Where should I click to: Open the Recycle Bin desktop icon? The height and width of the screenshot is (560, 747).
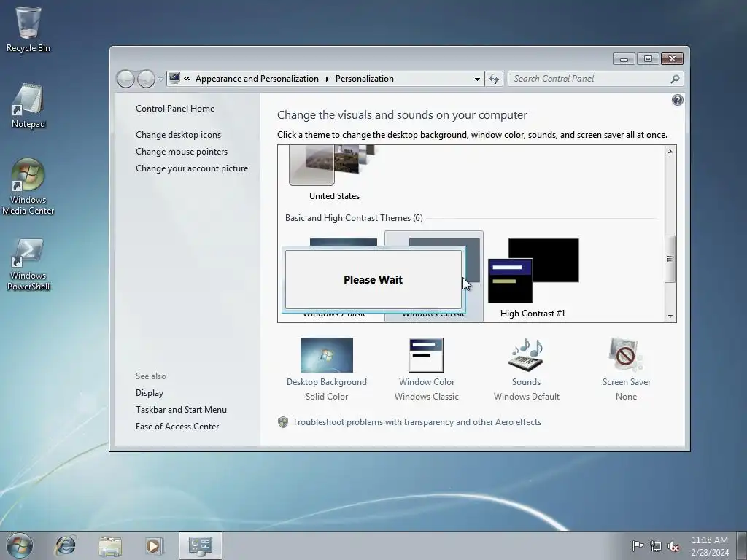coord(28,28)
